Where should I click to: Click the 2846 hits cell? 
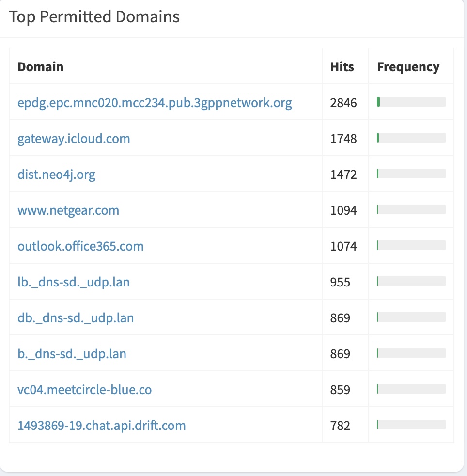(343, 103)
